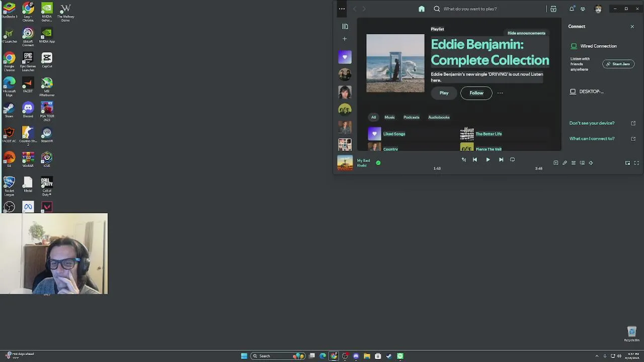Click the Spotify search input field
This screenshot has width=644, height=362.
tap(488, 9)
